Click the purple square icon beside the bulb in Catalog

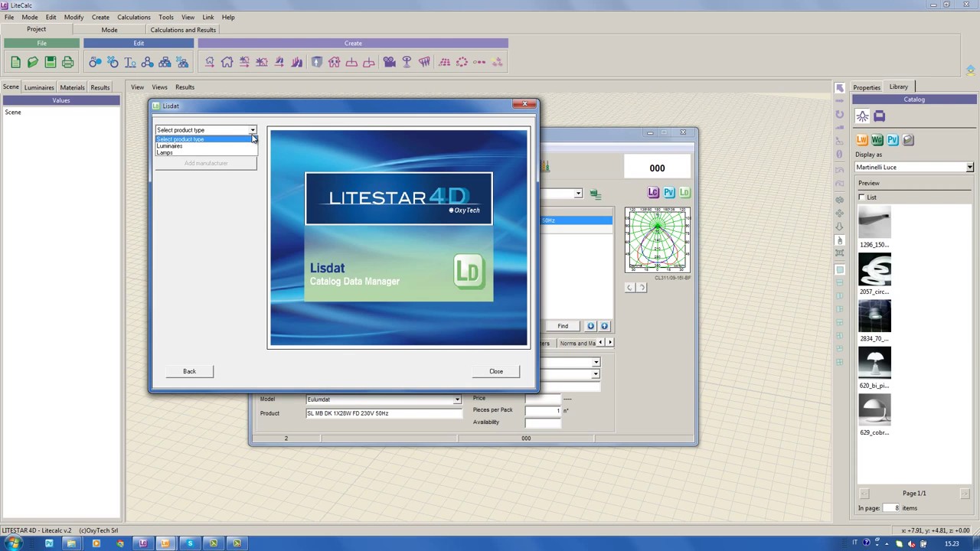(x=879, y=116)
